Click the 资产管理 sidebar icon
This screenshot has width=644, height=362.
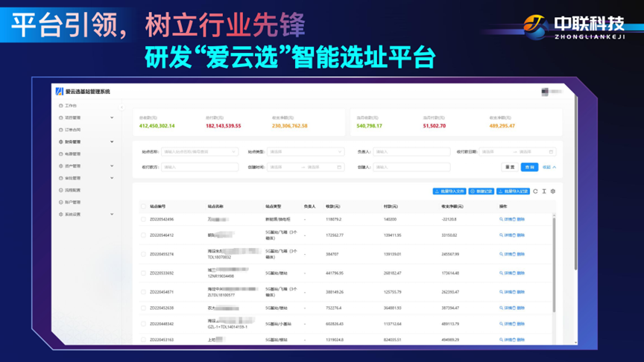[x=61, y=166]
